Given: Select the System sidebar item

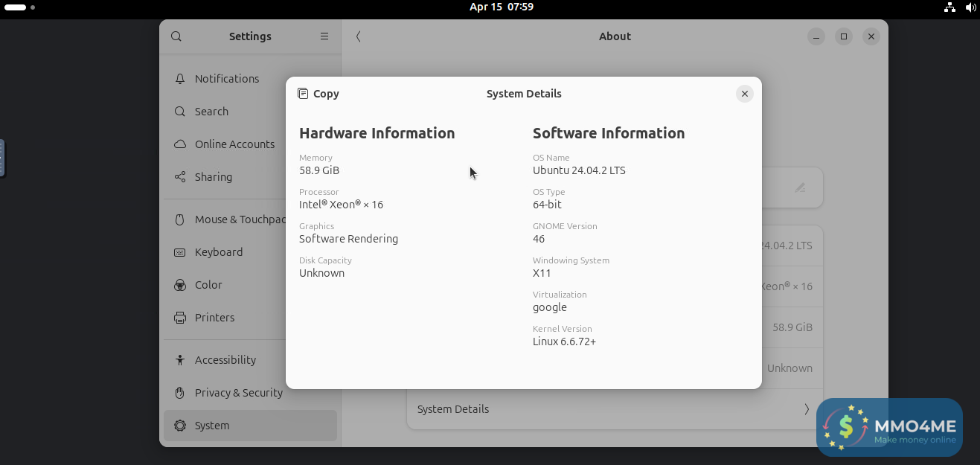Looking at the screenshot, I should tap(212, 426).
